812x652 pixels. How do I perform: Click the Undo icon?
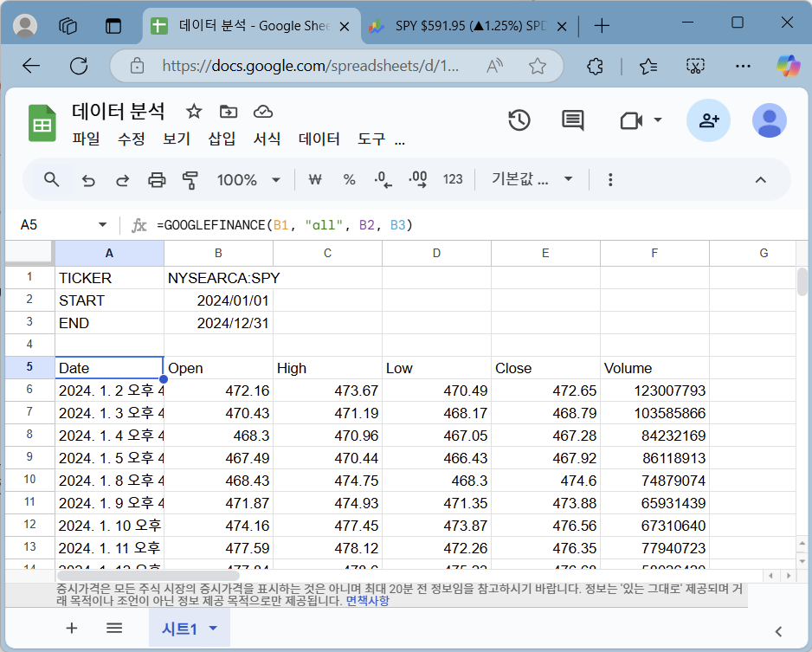click(87, 179)
